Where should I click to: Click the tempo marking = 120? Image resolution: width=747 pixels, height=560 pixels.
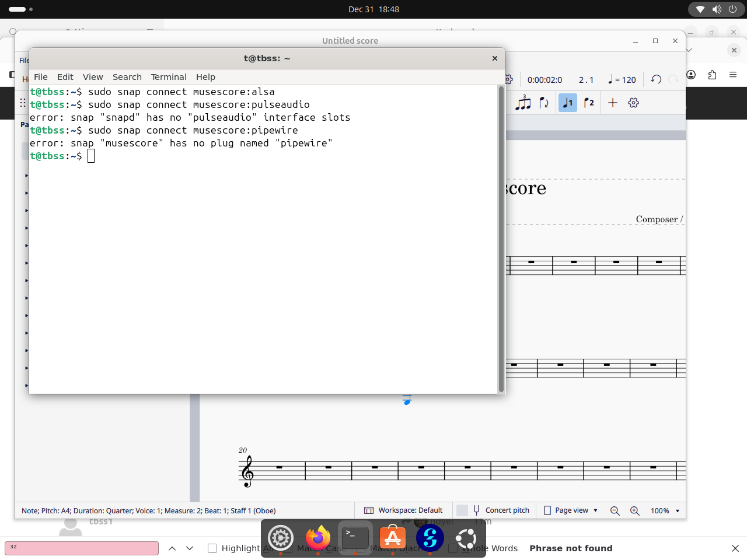pos(622,80)
